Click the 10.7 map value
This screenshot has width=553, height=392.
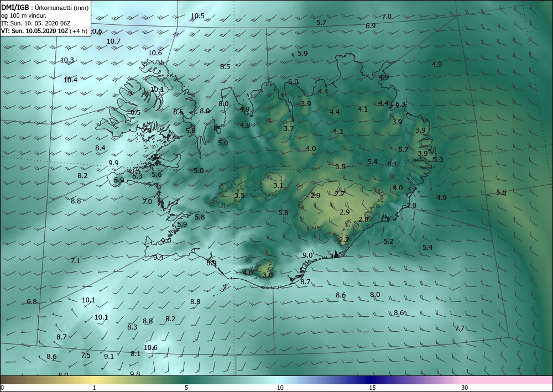(113, 41)
